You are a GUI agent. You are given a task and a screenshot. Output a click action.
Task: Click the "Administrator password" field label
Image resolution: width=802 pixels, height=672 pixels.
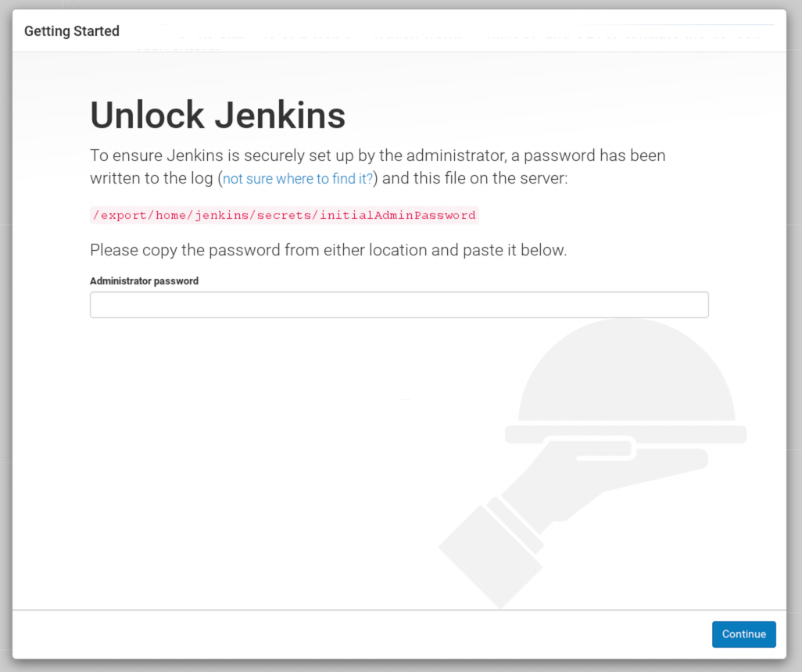(x=144, y=281)
